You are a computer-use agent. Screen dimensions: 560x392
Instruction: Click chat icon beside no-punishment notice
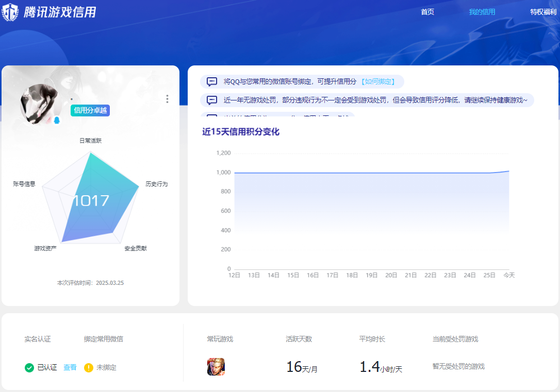(x=212, y=100)
